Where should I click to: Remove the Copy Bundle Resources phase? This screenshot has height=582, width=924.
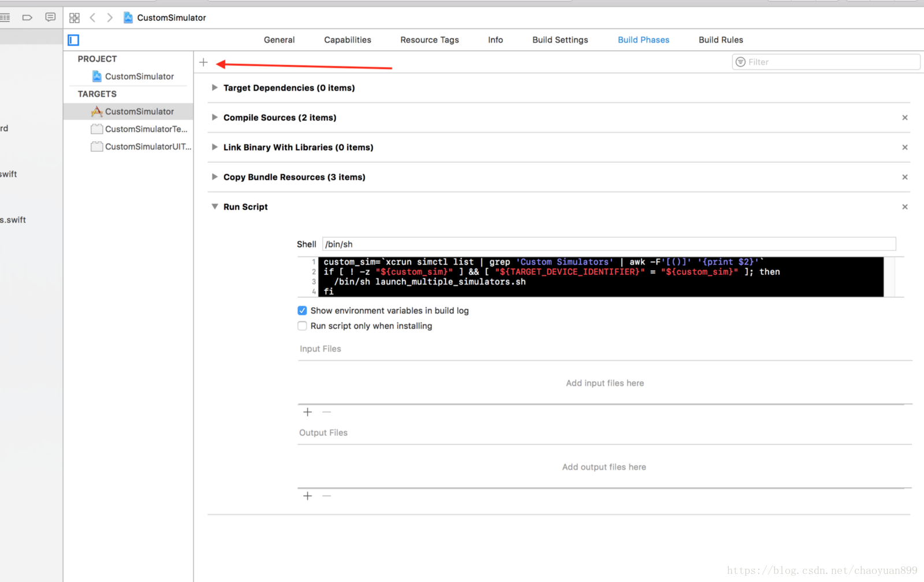pyautogui.click(x=905, y=177)
